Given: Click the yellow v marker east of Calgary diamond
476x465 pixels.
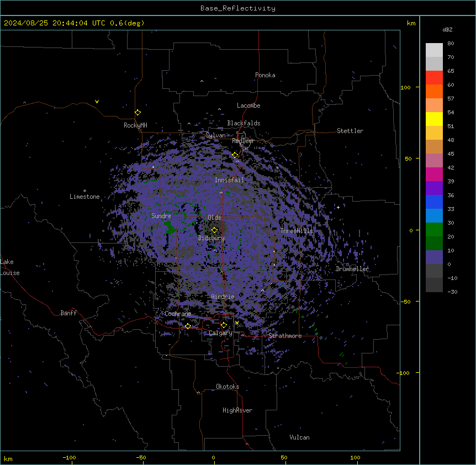Looking at the screenshot, I should 237,323.
